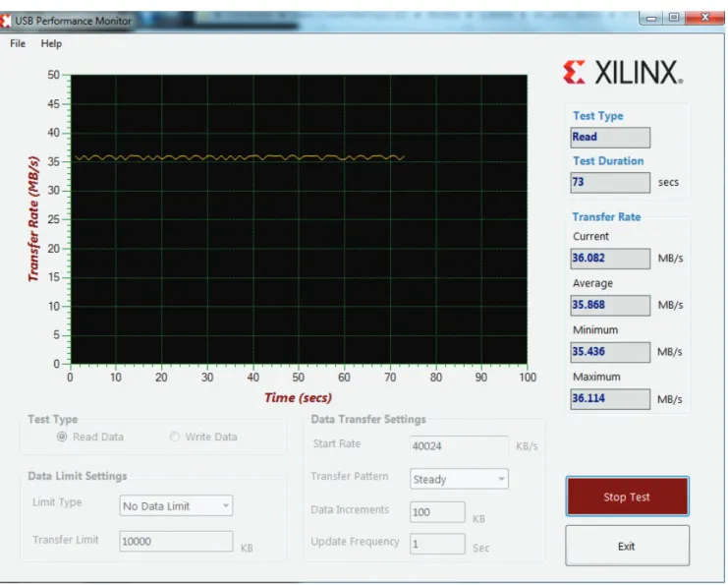Image resolution: width=728 pixels, height=585 pixels.
Task: Click the Transfer Limit input field
Action: (x=176, y=542)
